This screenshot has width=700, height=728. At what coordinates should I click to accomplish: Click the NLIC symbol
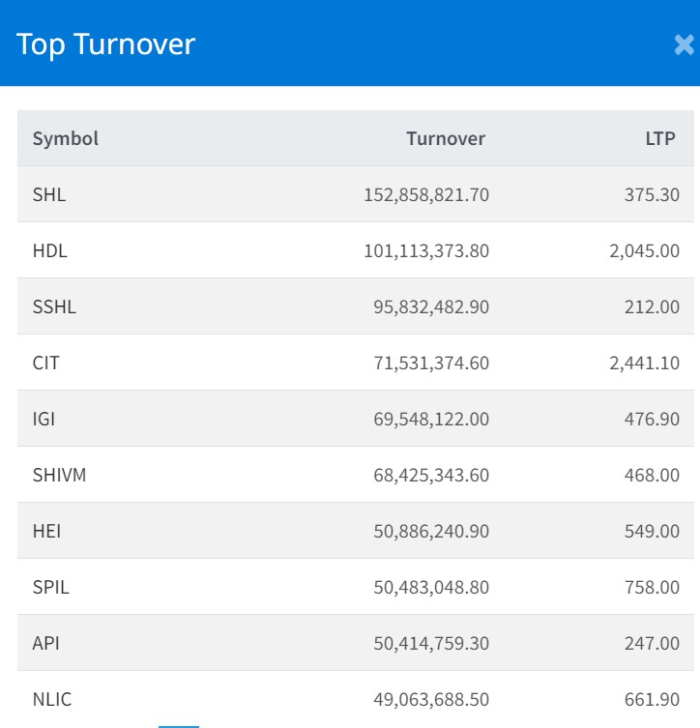pyautogui.click(x=52, y=699)
